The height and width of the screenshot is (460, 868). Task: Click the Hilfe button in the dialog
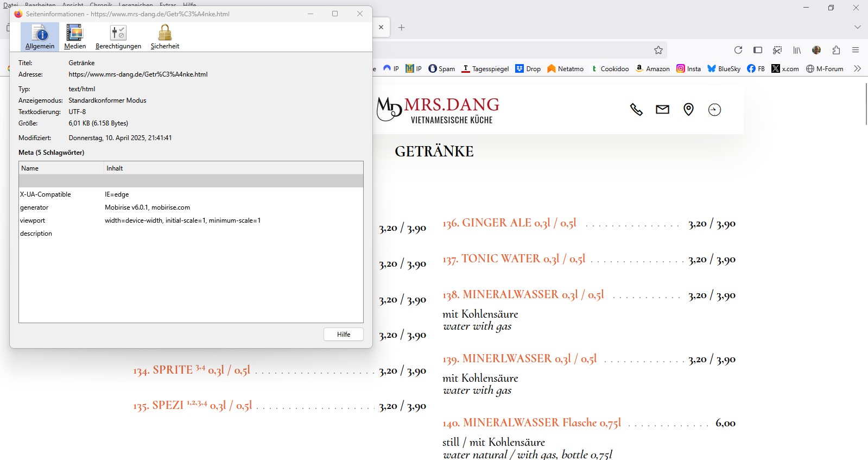click(x=343, y=335)
